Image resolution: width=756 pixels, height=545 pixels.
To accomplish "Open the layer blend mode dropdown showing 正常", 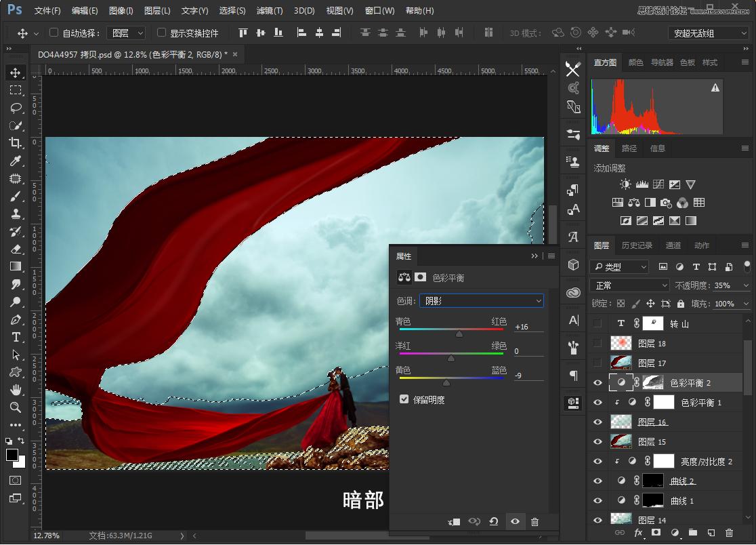I will (629, 283).
